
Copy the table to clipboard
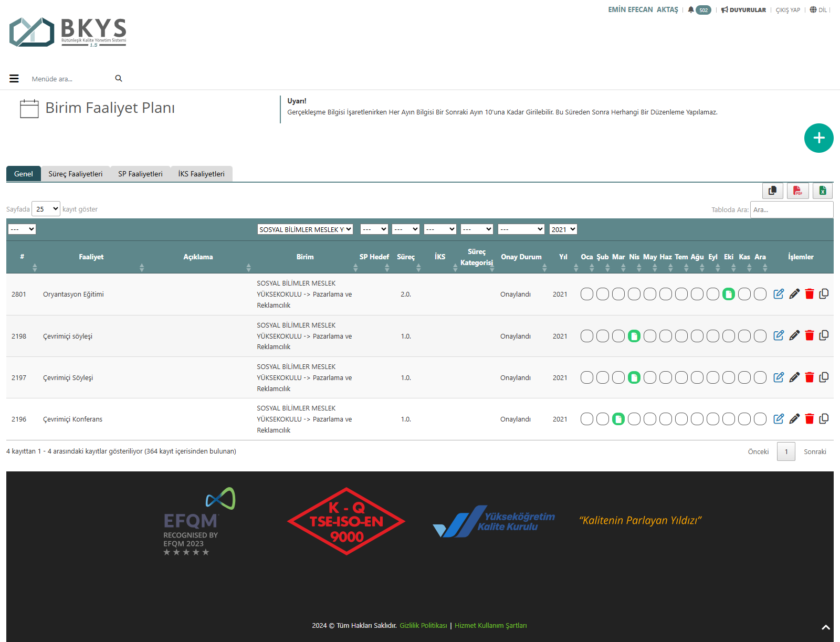[x=772, y=191]
